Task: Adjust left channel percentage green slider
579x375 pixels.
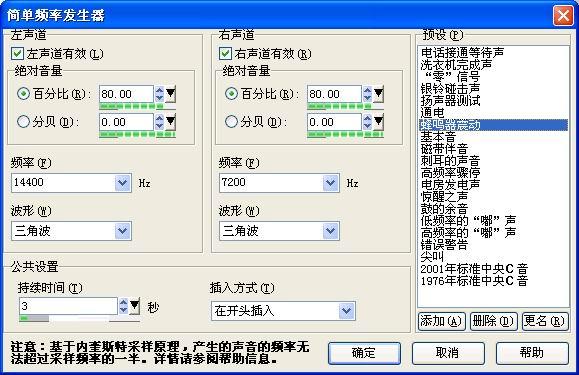Action: click(137, 107)
